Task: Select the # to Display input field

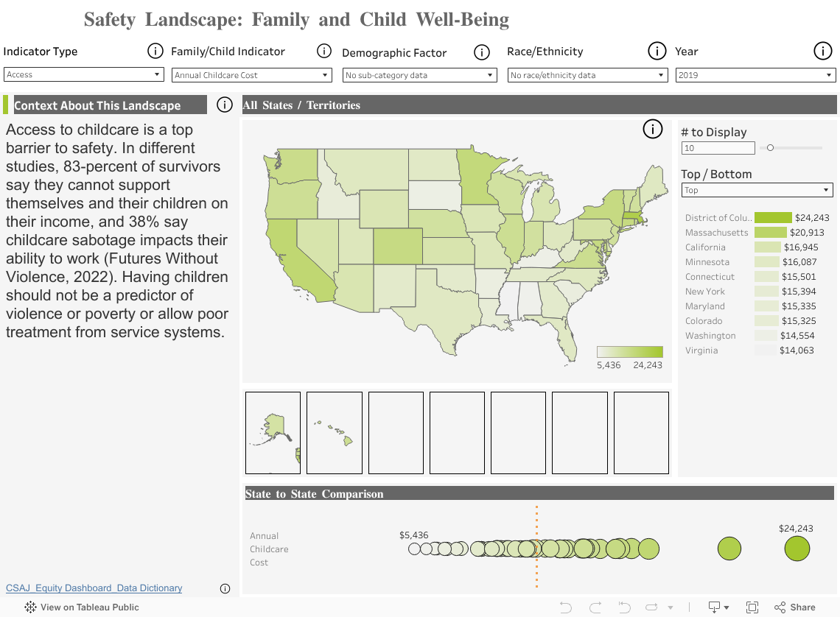Action: (718, 147)
